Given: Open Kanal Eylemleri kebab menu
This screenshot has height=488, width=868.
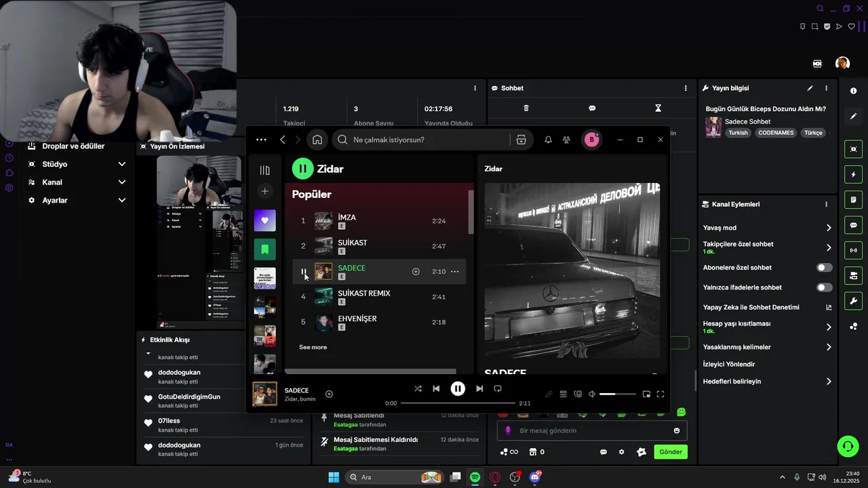Looking at the screenshot, I should (826, 204).
